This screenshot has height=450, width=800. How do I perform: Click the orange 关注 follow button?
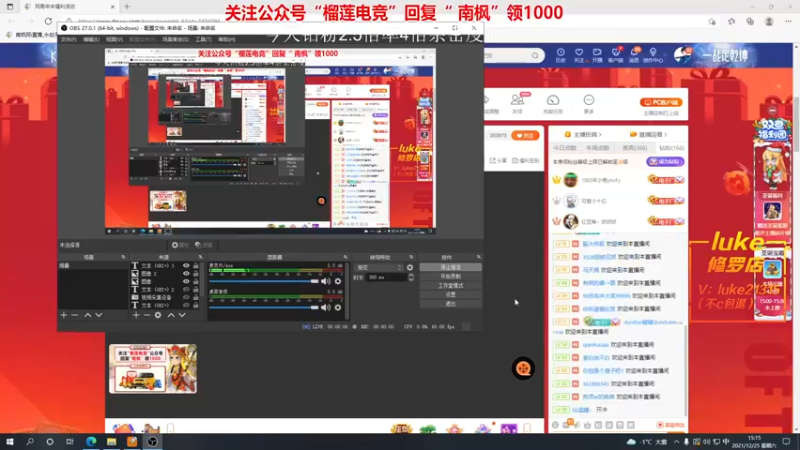pos(525,135)
